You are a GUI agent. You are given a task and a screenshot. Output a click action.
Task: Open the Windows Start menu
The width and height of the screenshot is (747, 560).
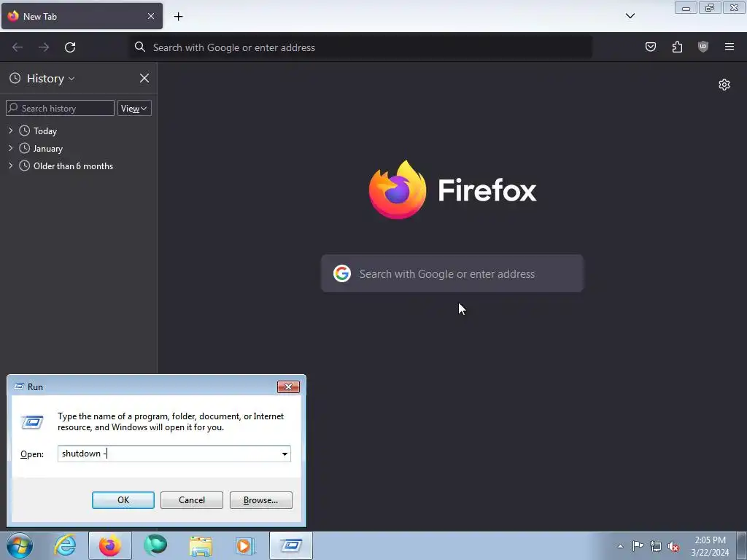[20, 545]
